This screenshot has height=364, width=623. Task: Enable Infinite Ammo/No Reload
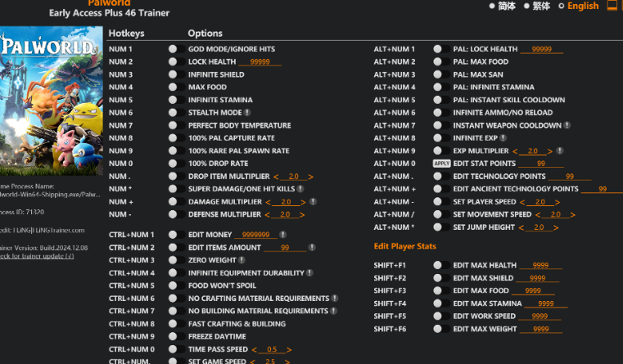[441, 112]
